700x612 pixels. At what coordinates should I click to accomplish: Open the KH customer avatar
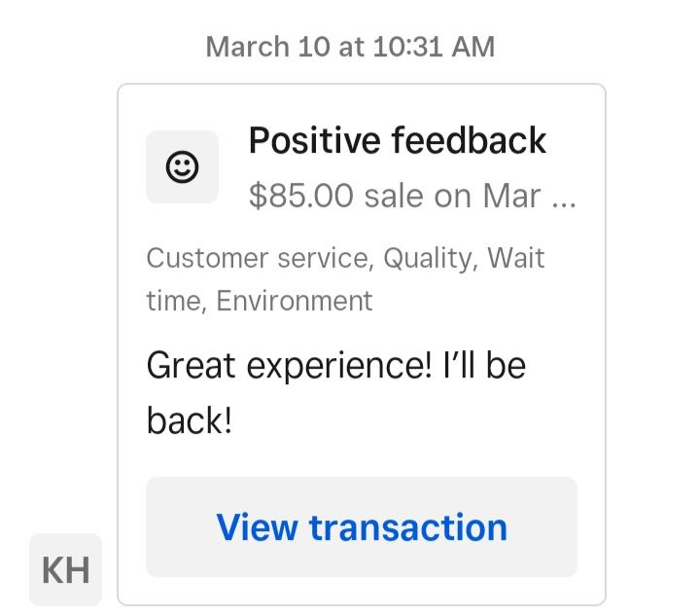(66, 569)
